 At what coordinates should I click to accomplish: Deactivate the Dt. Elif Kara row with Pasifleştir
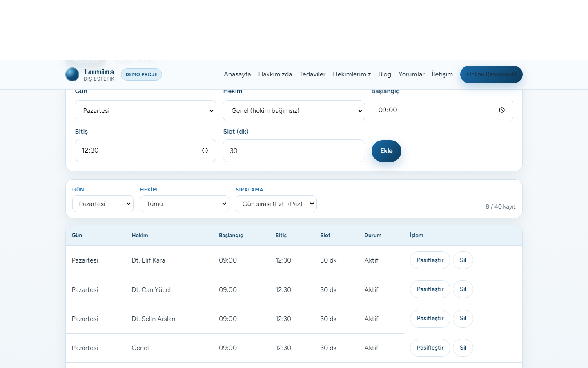pyautogui.click(x=430, y=260)
